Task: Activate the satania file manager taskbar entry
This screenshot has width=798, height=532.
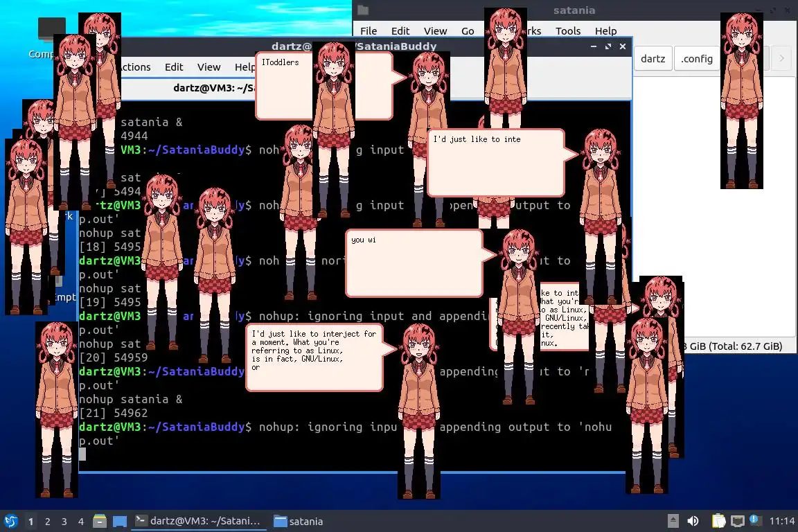Action: pyautogui.click(x=299, y=522)
